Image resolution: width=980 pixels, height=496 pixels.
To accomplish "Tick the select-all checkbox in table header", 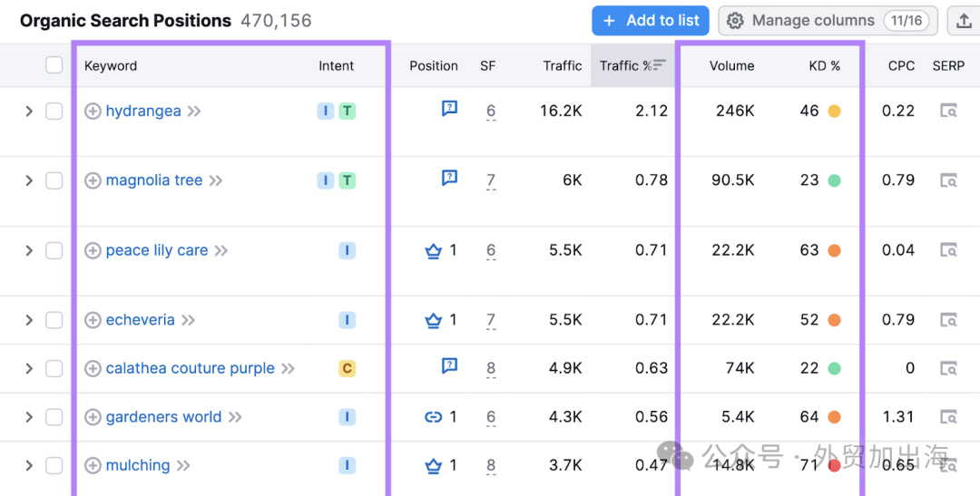I will click(54, 65).
